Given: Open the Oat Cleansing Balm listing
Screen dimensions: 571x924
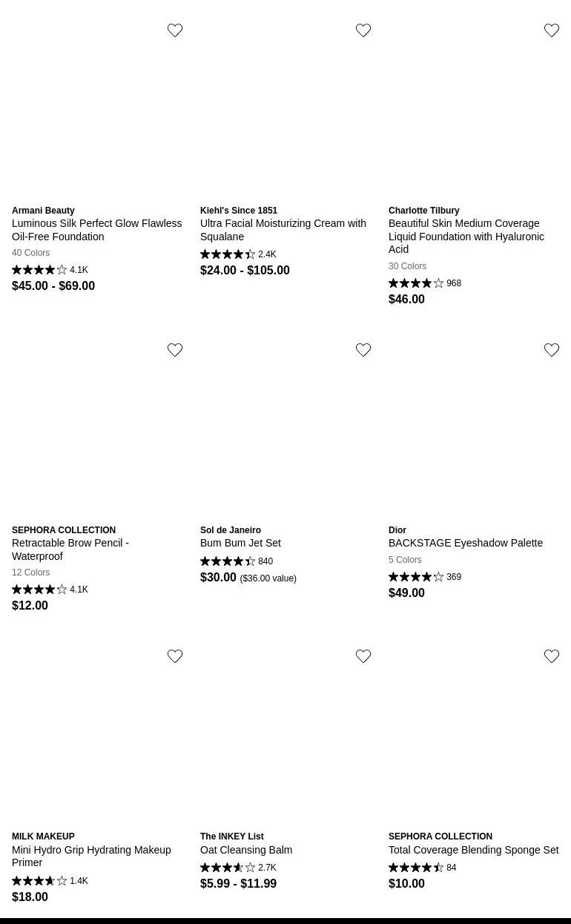Looking at the screenshot, I should (246, 850).
